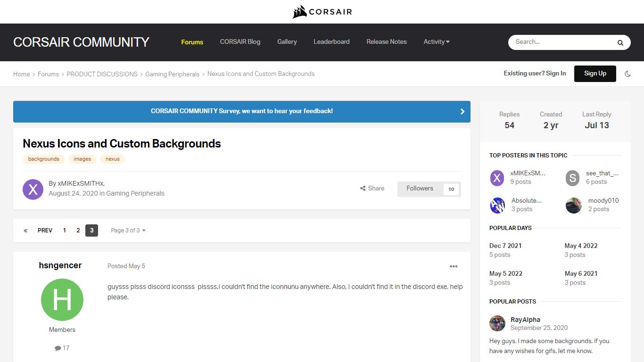Click the Replies 54 stat
This screenshot has width=644, height=362.
point(510,121)
